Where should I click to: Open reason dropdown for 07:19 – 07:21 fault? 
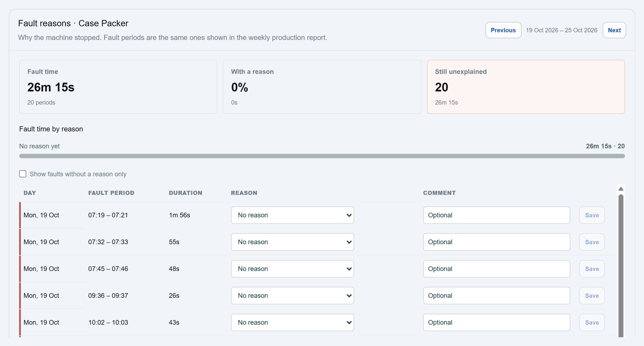(x=292, y=215)
